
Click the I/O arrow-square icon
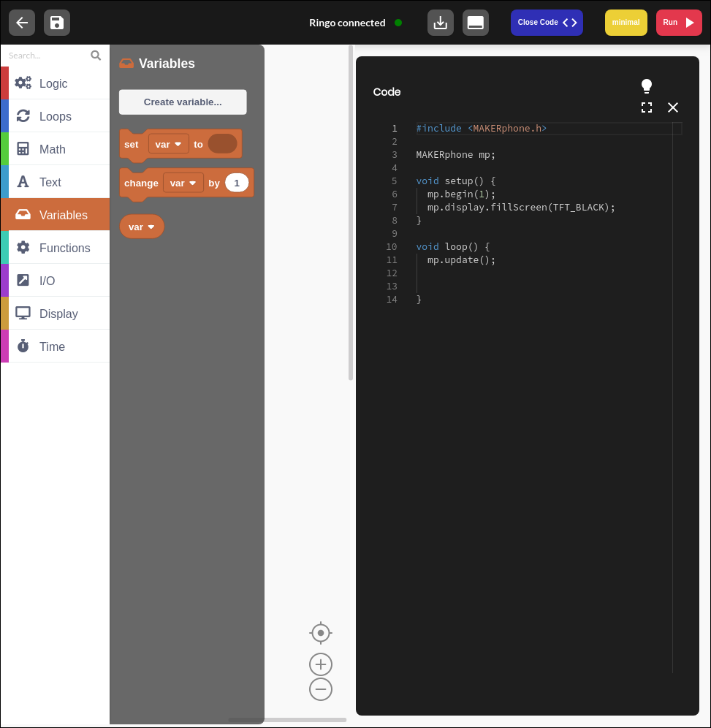click(23, 280)
